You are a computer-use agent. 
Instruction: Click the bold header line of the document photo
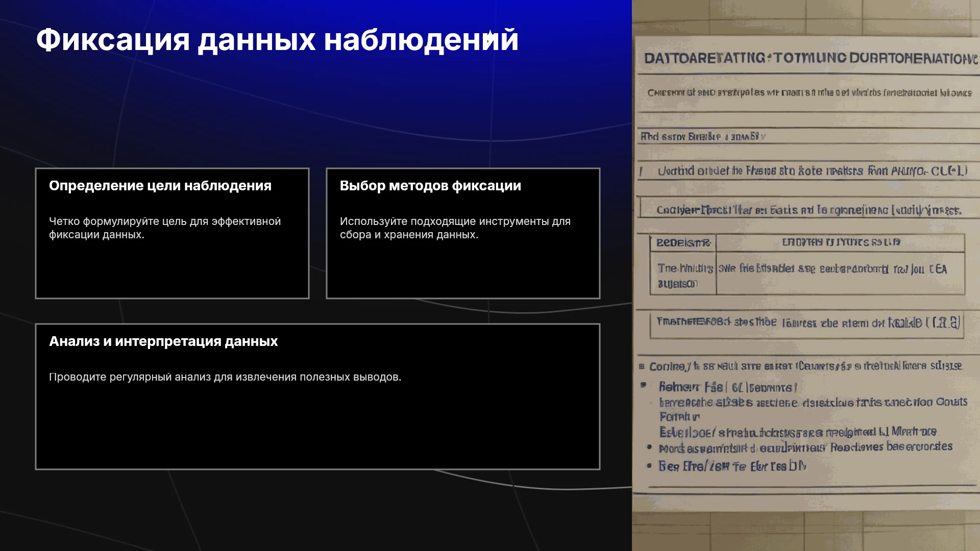tap(811, 58)
